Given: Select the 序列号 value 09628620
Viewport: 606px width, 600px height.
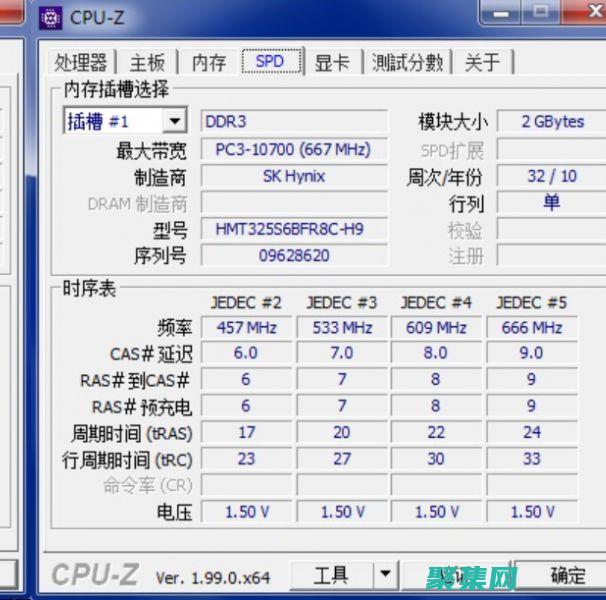Looking at the screenshot, I should point(293,255).
